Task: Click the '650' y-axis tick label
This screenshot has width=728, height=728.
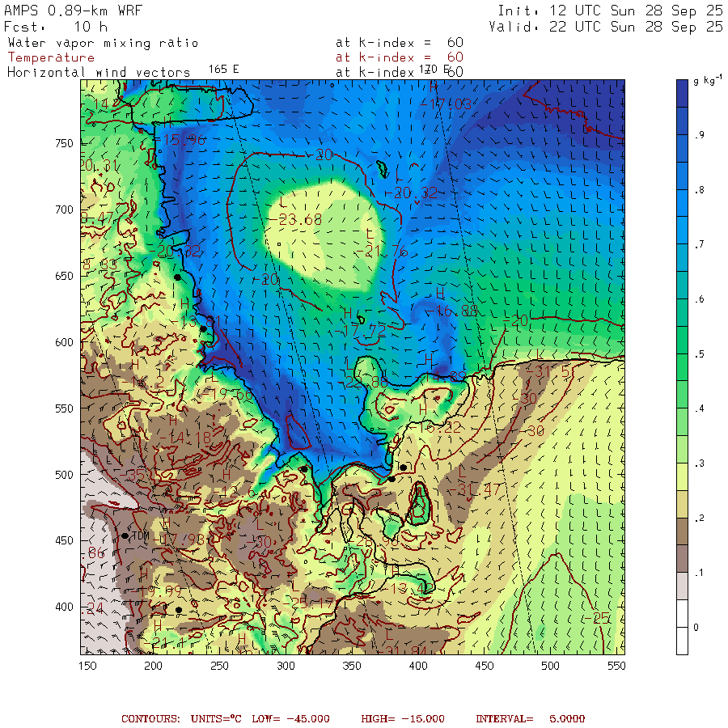Action: click(64, 277)
